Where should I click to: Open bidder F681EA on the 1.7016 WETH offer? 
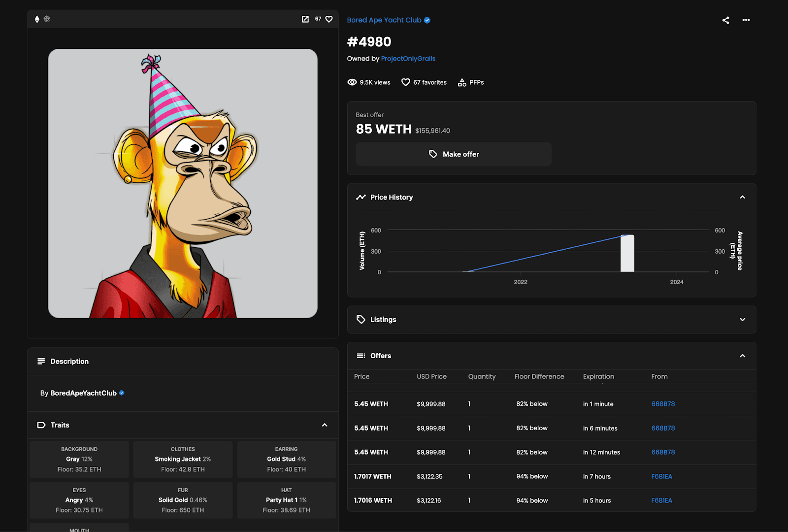pos(661,500)
